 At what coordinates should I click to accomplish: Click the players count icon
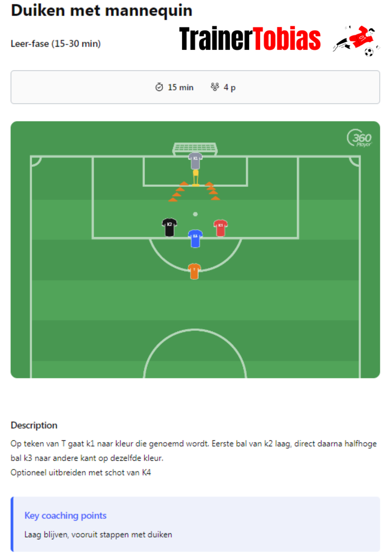click(x=215, y=87)
